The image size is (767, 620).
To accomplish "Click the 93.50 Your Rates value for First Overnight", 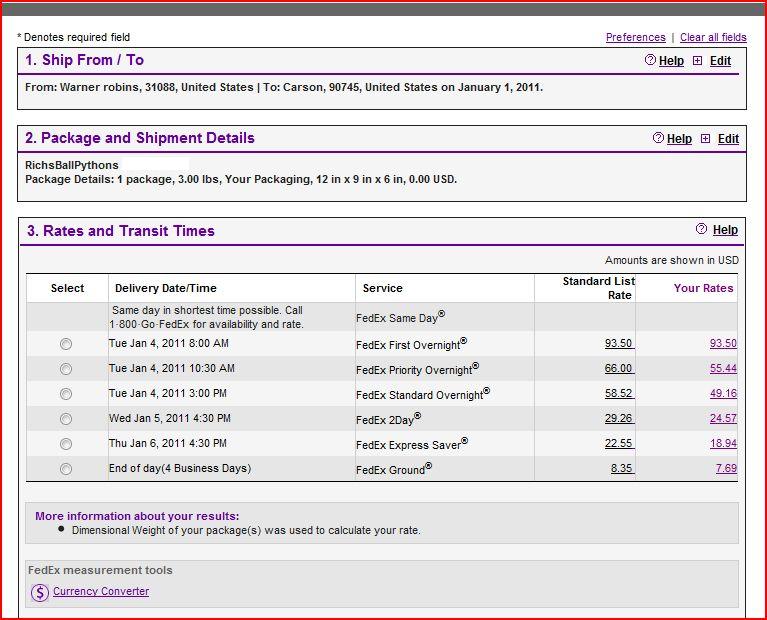I will (x=723, y=343).
